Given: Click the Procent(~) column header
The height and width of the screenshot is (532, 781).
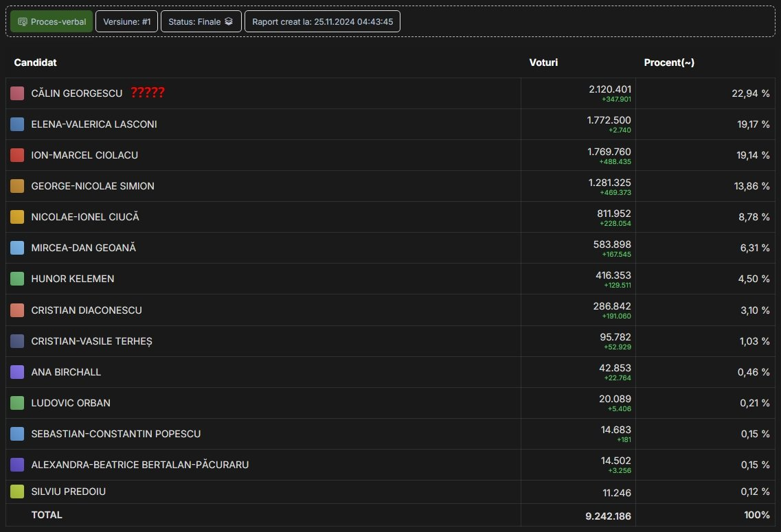Looking at the screenshot, I should click(669, 62).
